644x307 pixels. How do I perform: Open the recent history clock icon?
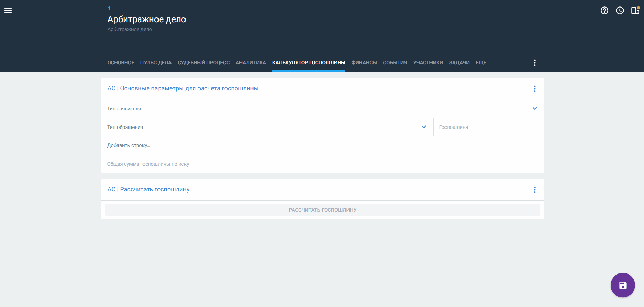coord(620,11)
